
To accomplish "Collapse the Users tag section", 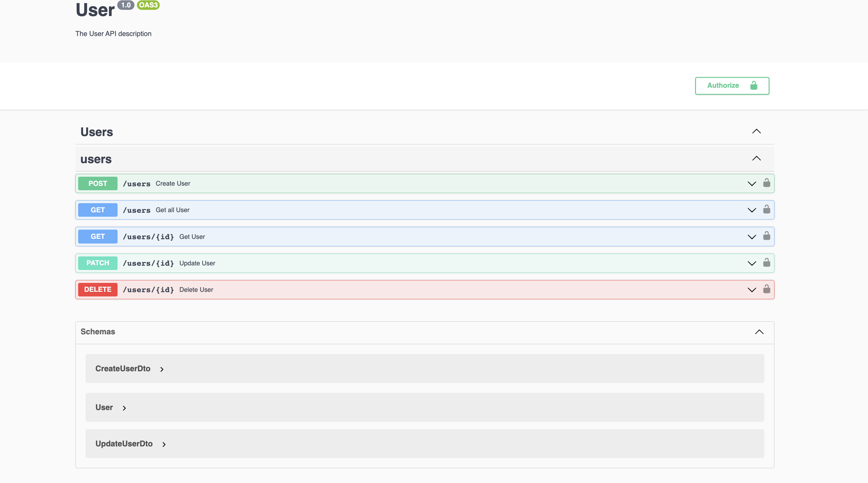I will (x=757, y=131).
